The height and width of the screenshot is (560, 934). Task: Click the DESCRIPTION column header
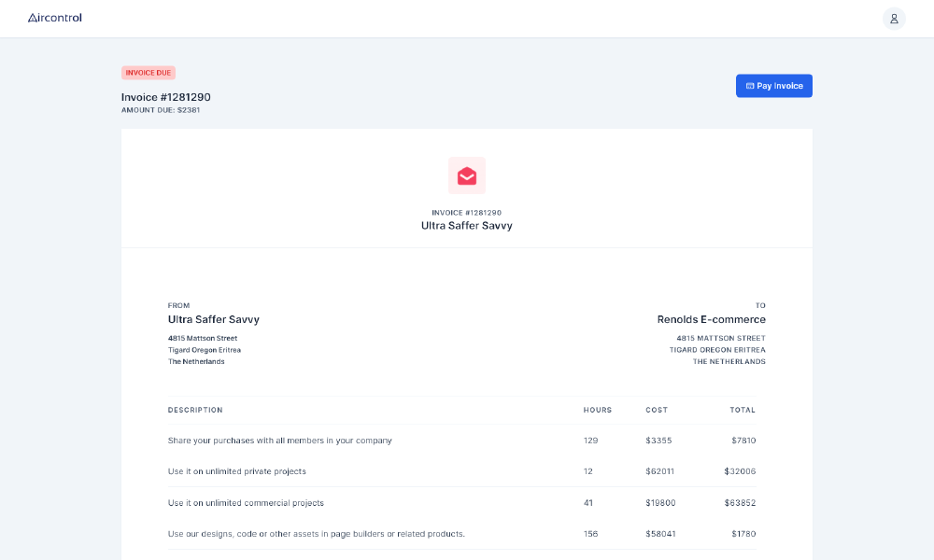(195, 410)
